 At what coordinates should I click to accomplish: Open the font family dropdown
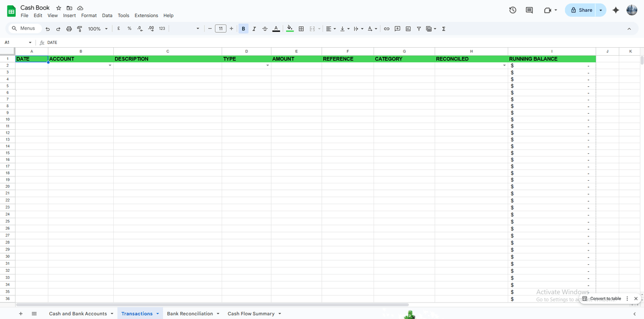point(185,29)
